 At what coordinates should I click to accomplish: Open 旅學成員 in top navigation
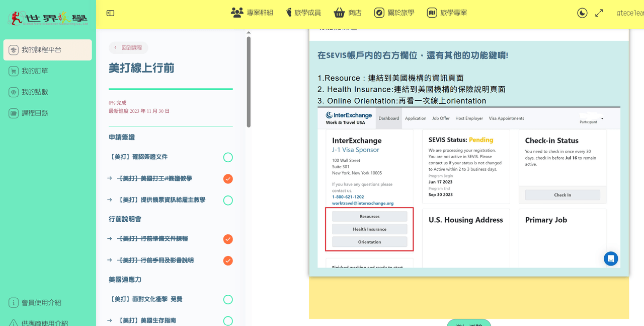[x=303, y=13]
